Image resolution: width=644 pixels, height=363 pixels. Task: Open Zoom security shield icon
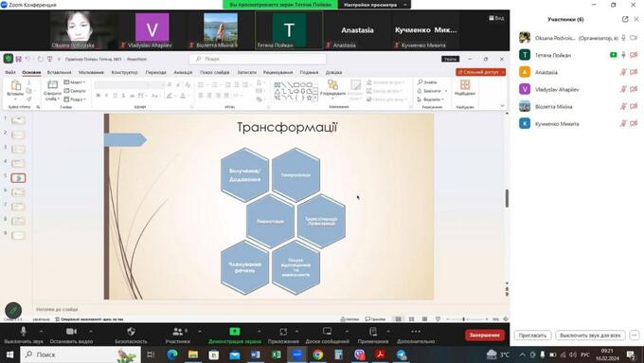pyautogui.click(x=131, y=332)
